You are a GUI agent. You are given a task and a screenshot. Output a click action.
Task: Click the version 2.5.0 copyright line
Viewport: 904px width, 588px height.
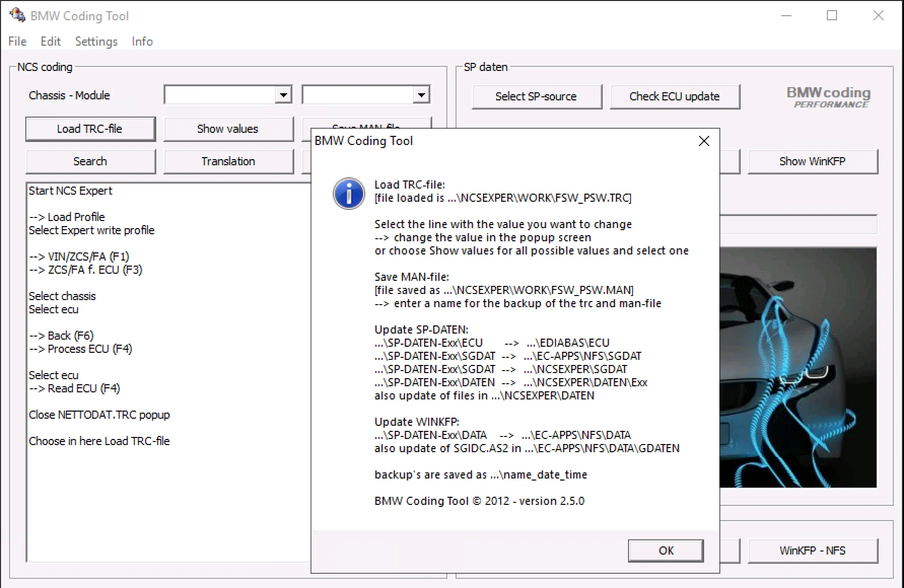[479, 501]
